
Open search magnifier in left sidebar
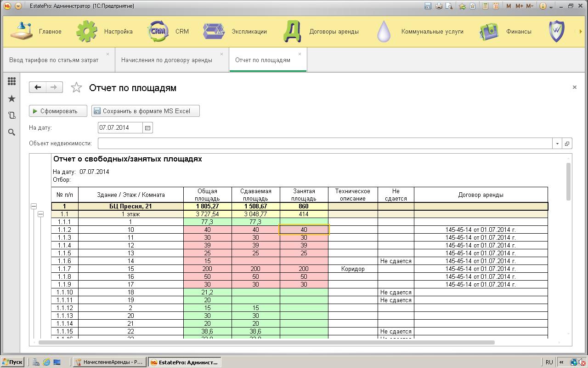point(12,132)
